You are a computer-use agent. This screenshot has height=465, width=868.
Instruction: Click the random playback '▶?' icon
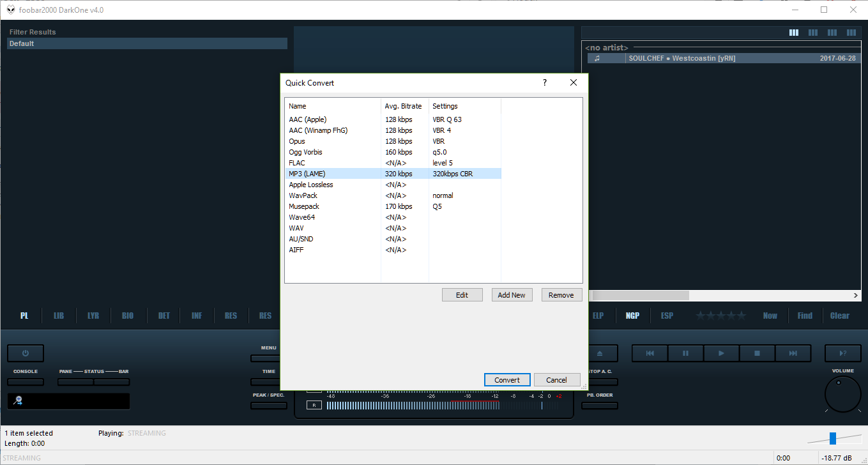tap(842, 353)
